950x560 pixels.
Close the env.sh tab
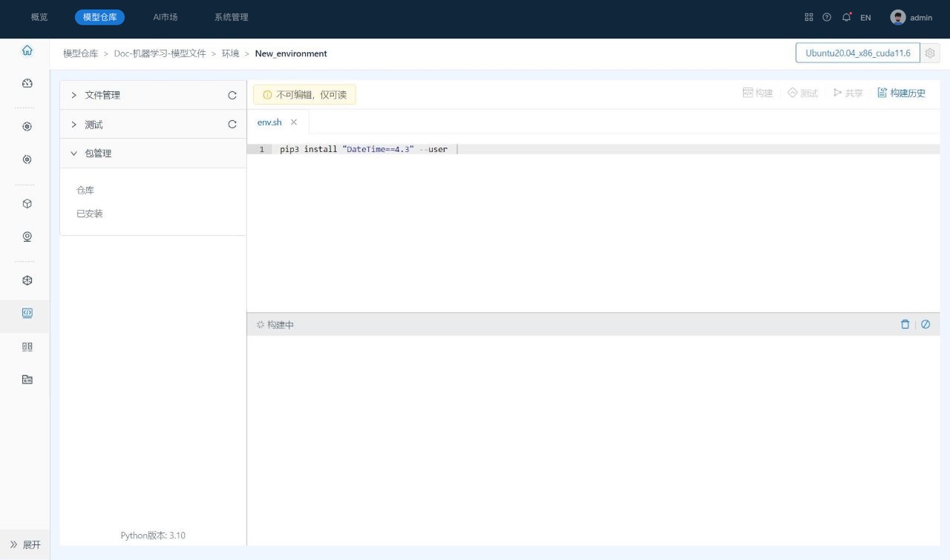pos(294,122)
